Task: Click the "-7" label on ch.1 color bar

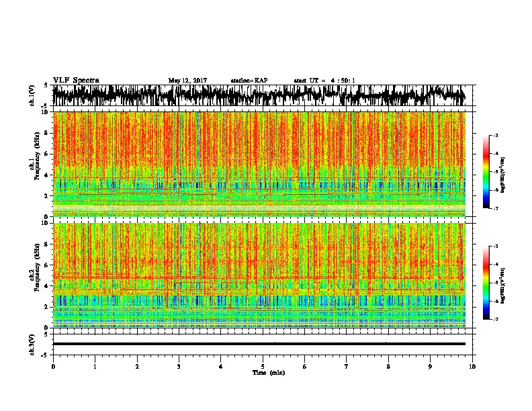Action: click(x=495, y=208)
